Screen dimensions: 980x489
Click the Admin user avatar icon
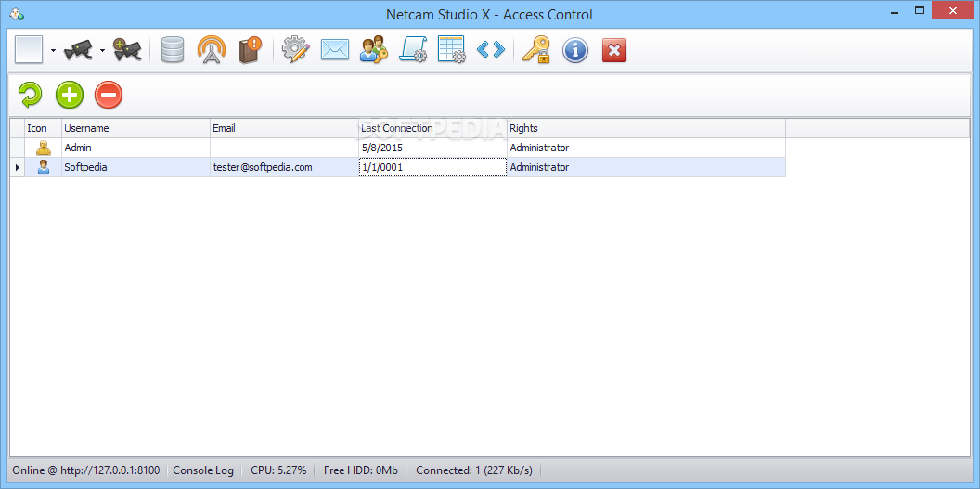pos(43,148)
